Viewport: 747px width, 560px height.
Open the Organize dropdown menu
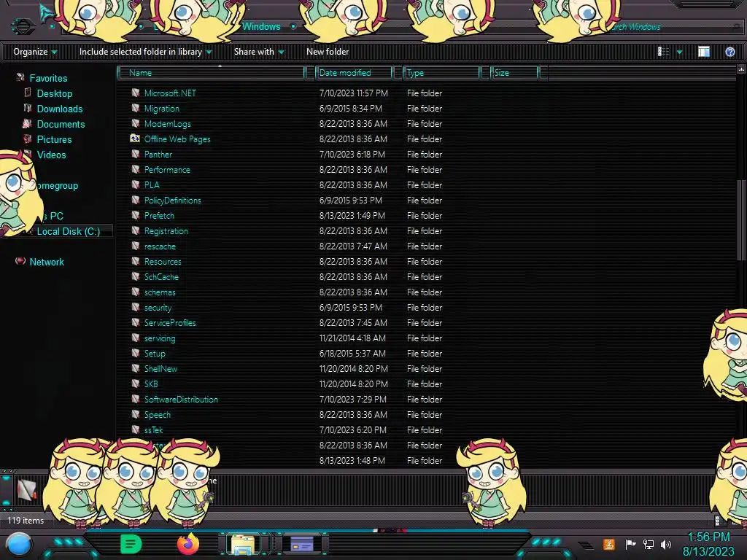click(x=35, y=52)
